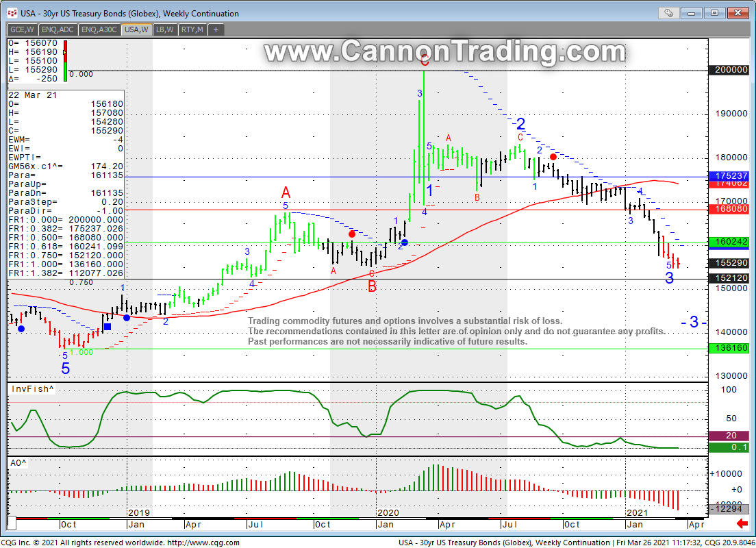Switch to the GCE,W chart tab

[x=22, y=29]
